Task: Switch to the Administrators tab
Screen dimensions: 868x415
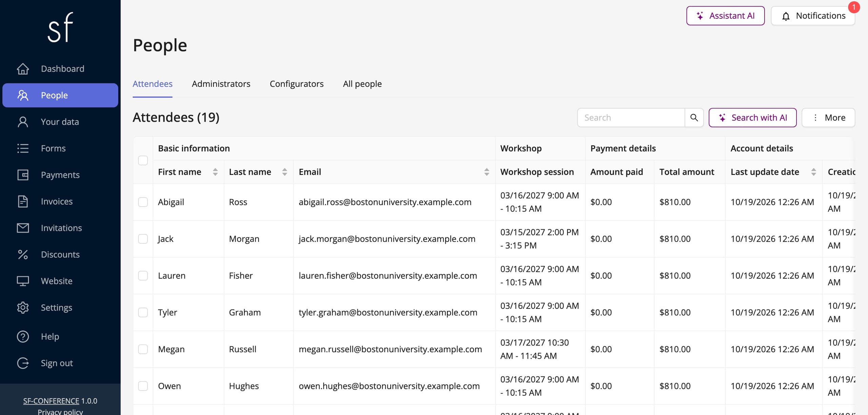Action: tap(221, 84)
